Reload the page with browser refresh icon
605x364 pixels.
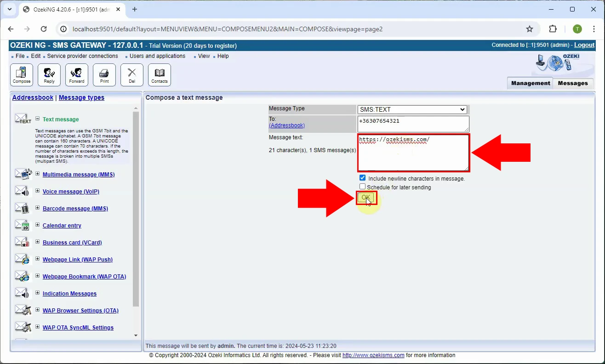[44, 29]
